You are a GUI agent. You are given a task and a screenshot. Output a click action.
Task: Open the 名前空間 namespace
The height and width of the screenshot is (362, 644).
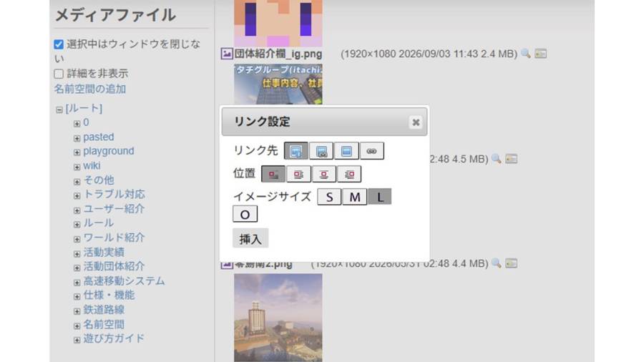click(104, 324)
